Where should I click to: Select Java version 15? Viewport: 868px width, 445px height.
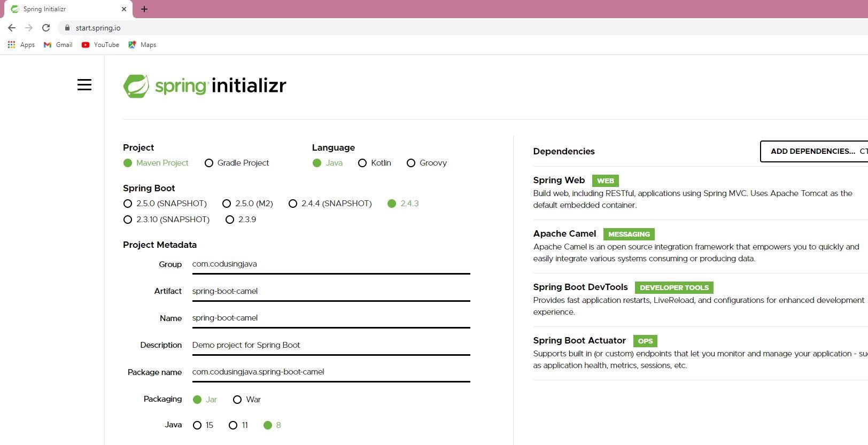click(x=203, y=425)
